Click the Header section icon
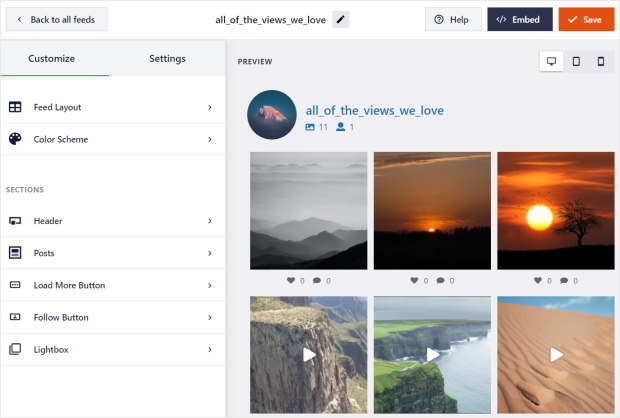The width and height of the screenshot is (620, 418). coord(15,221)
